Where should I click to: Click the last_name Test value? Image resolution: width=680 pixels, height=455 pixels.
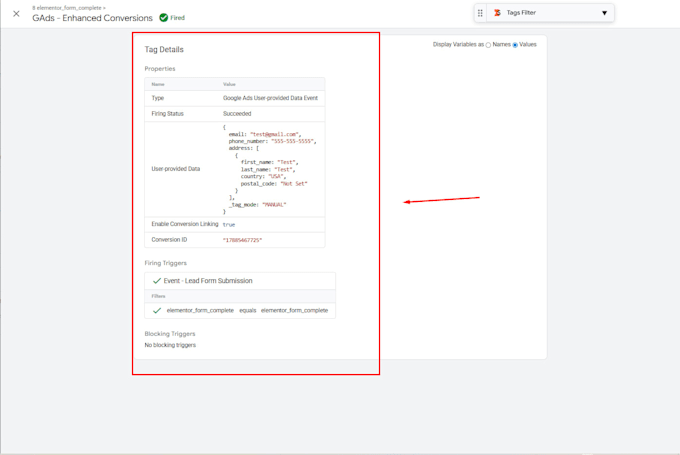click(x=283, y=170)
